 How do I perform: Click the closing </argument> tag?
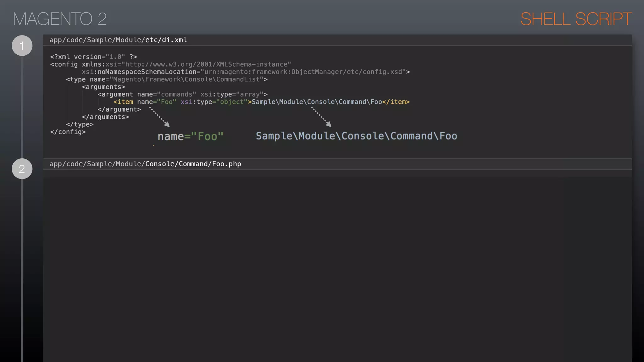[119, 109]
